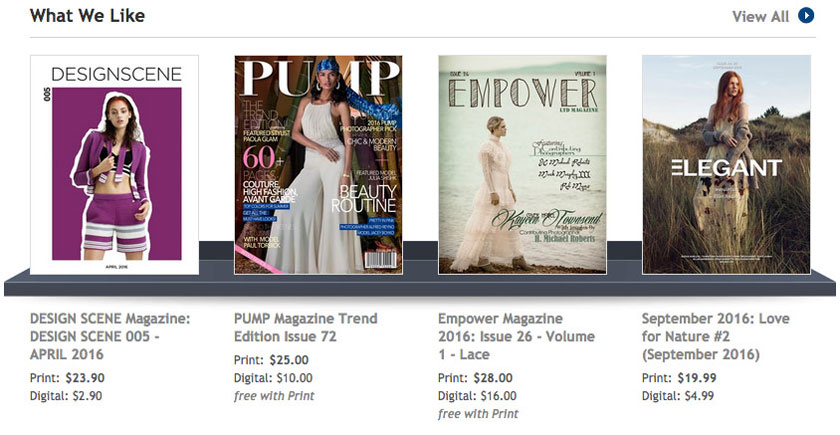
Task: Open the EMPOWER magazine cover
Action: [x=522, y=165]
